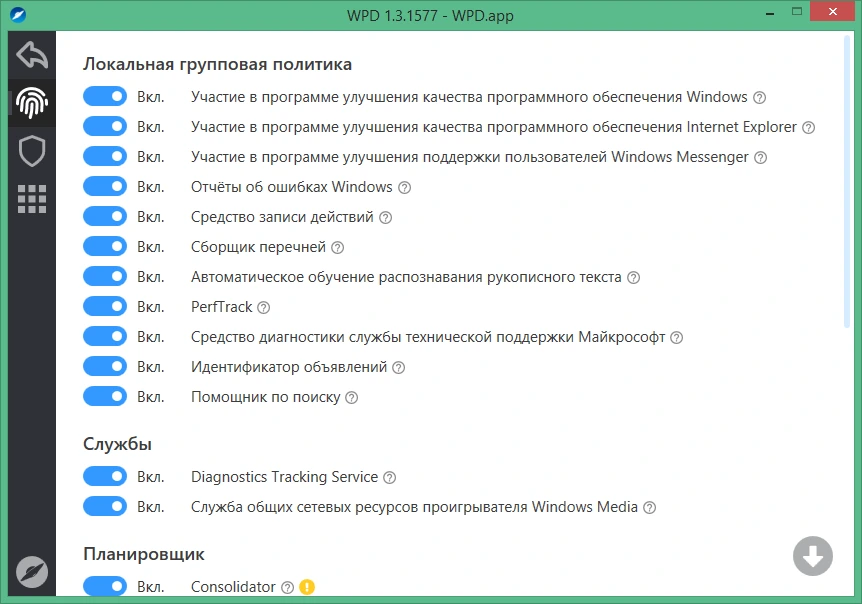Image resolution: width=862 pixels, height=604 pixels.
Task: Click the yellow warning icon next to Consolidator
Action: pyautogui.click(x=307, y=587)
